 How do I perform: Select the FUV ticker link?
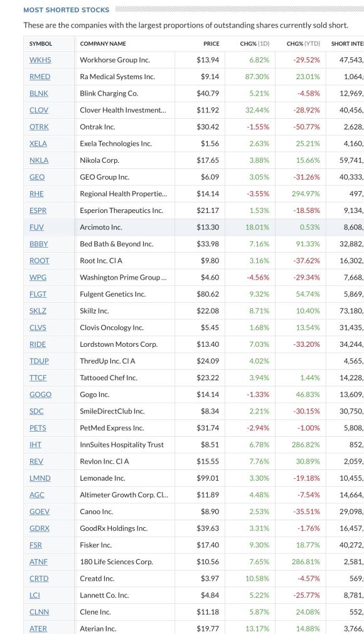(x=36, y=227)
